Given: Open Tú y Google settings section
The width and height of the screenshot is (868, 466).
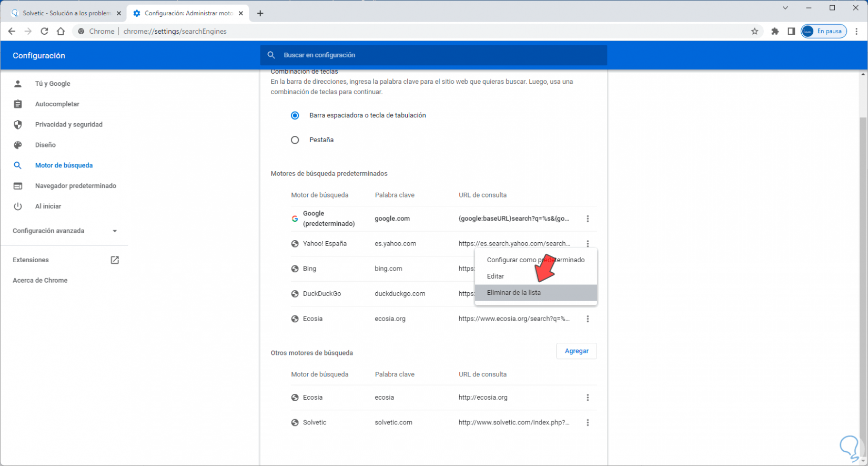Looking at the screenshot, I should pyautogui.click(x=53, y=84).
